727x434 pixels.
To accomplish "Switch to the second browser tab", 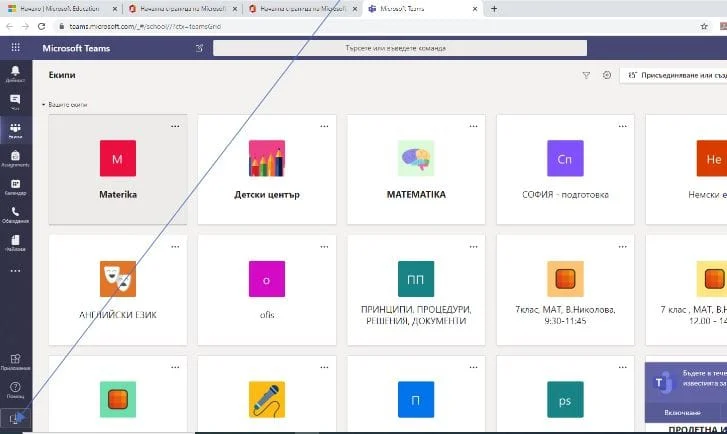I will pyautogui.click(x=183, y=9).
